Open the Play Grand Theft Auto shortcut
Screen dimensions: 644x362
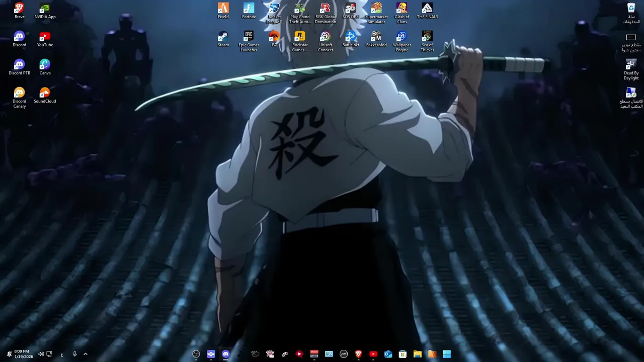[x=300, y=14]
